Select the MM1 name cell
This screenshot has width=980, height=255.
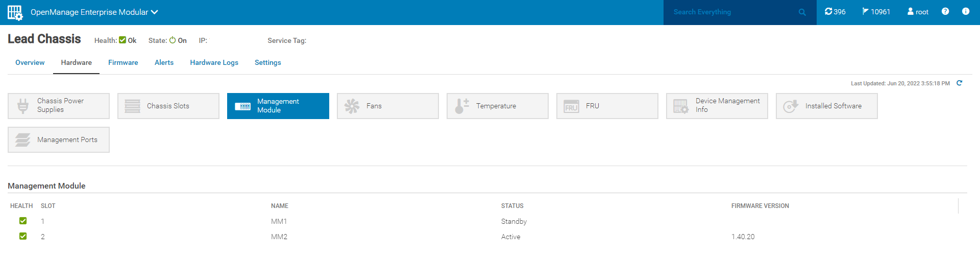point(279,221)
